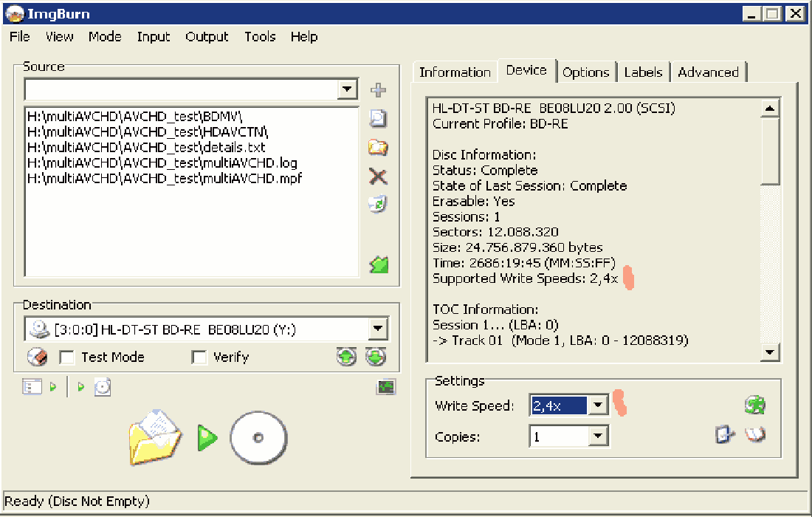Expand the Write Speed dropdown
The image size is (812, 517).
coord(599,405)
